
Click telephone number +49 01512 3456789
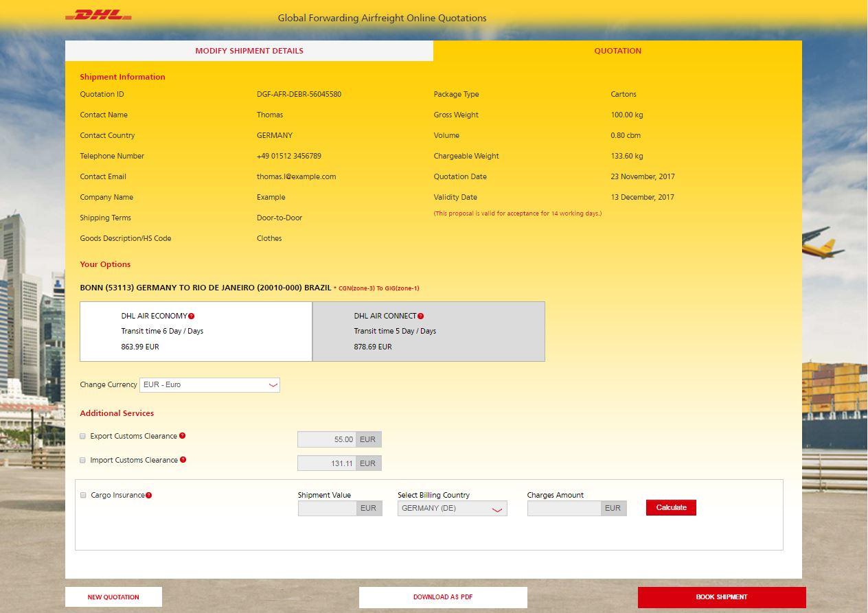(x=289, y=157)
